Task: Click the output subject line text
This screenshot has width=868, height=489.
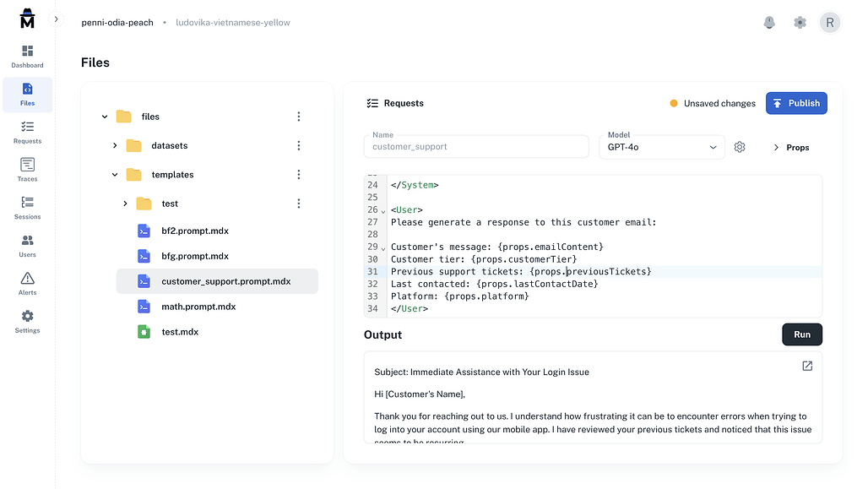Action: (481, 372)
